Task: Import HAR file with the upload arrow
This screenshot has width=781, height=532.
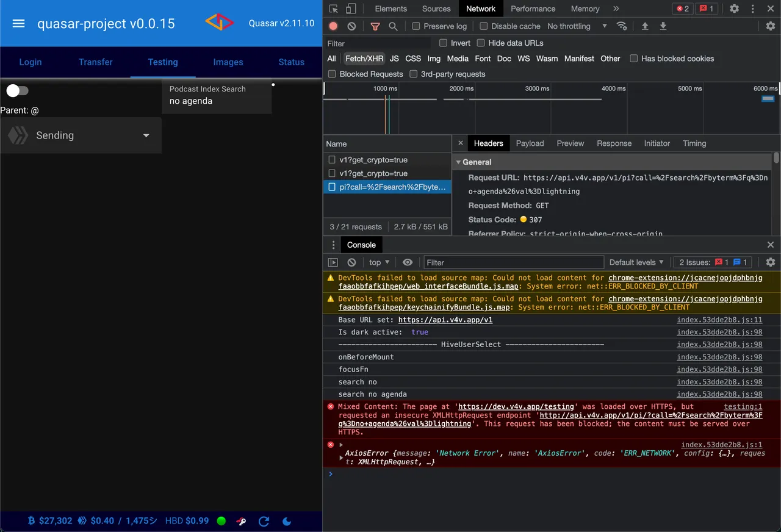Action: 645,26
